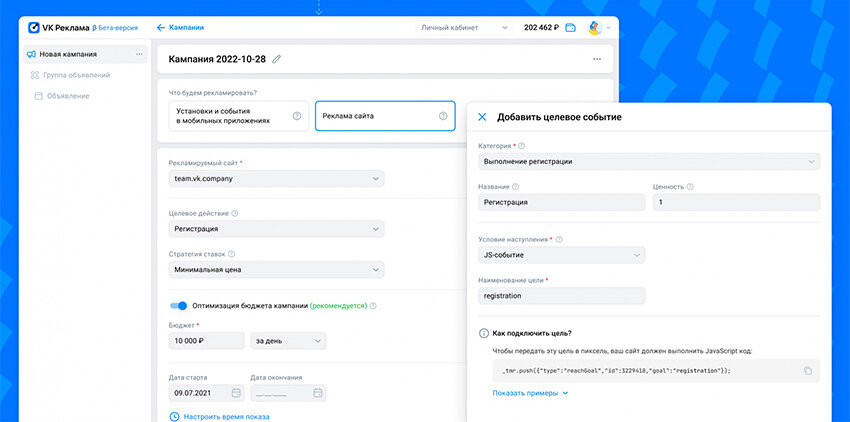Click help icon next to Ценность
Screen dimensions: 850x422
(690, 187)
